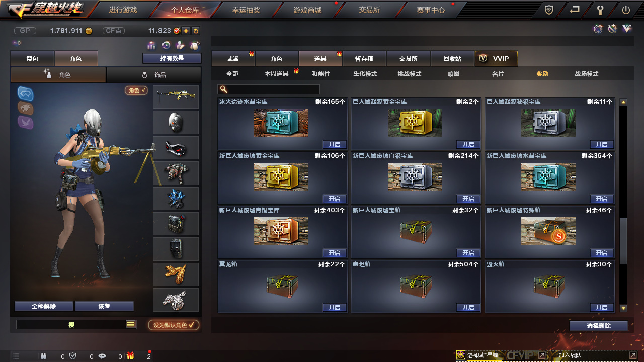Open the character name list dropdown

(131, 325)
